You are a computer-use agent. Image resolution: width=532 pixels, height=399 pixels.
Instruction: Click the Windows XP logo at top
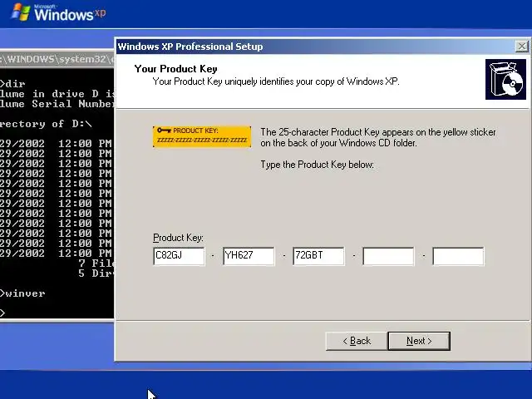coord(58,13)
